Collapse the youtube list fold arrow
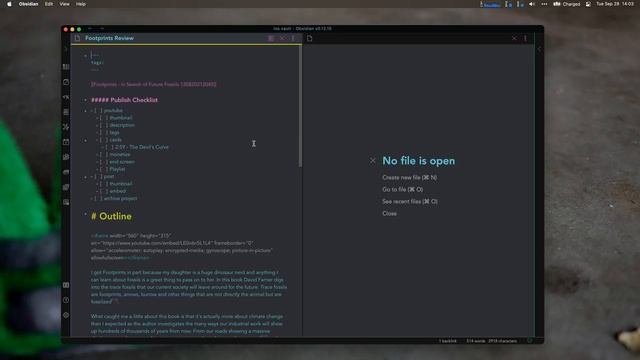Image resolution: width=640 pixels, height=360 pixels. pyautogui.click(x=85, y=111)
